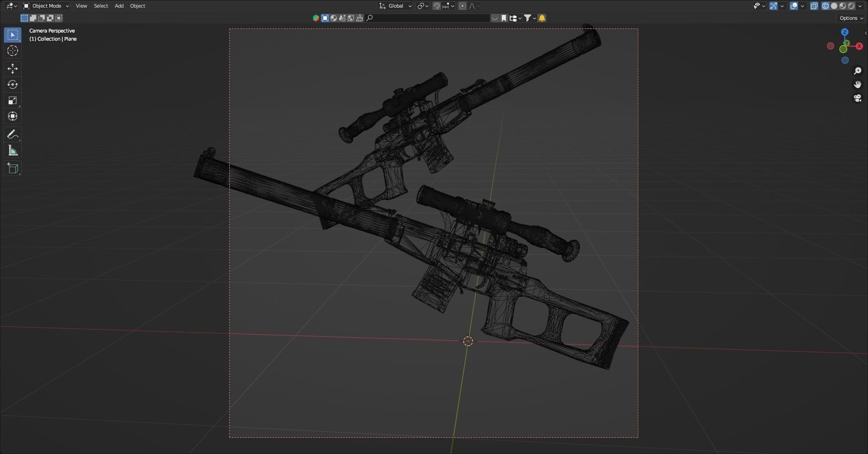The image size is (868, 454).
Task: Select the Measure tool
Action: click(13, 150)
